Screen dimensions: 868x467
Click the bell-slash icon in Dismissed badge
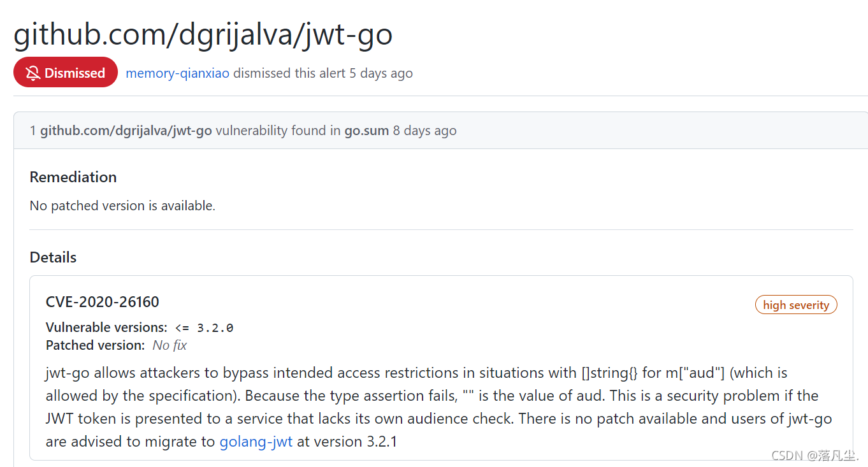pyautogui.click(x=33, y=73)
